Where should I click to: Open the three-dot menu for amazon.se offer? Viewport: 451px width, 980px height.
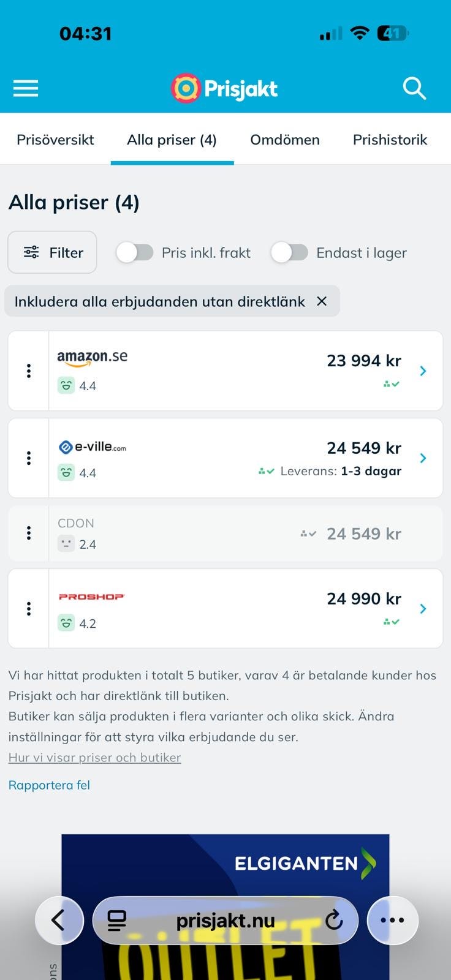coord(29,371)
